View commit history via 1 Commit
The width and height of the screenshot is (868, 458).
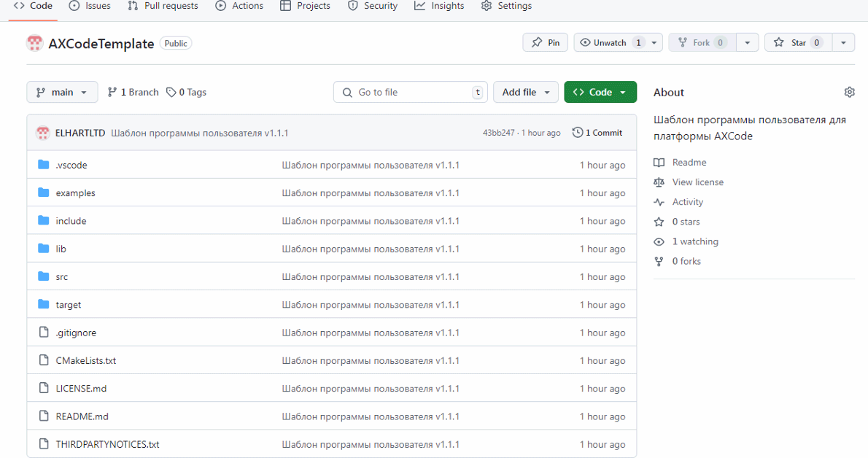click(597, 133)
